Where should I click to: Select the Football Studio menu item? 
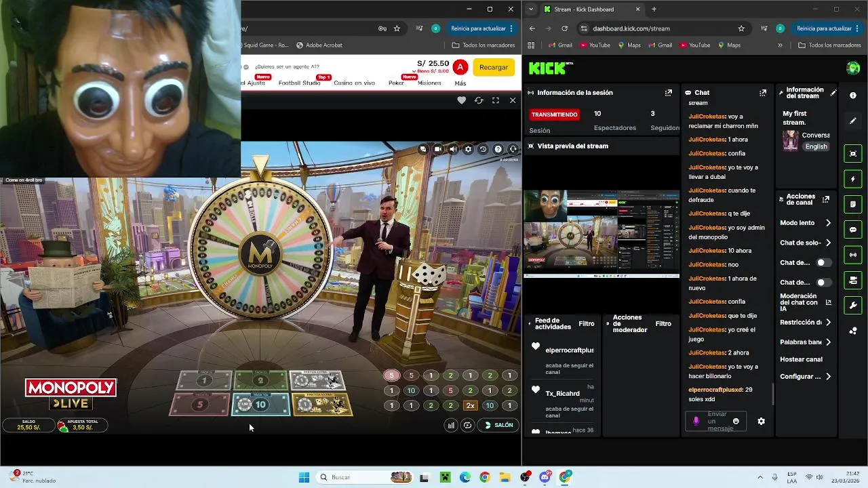299,83
